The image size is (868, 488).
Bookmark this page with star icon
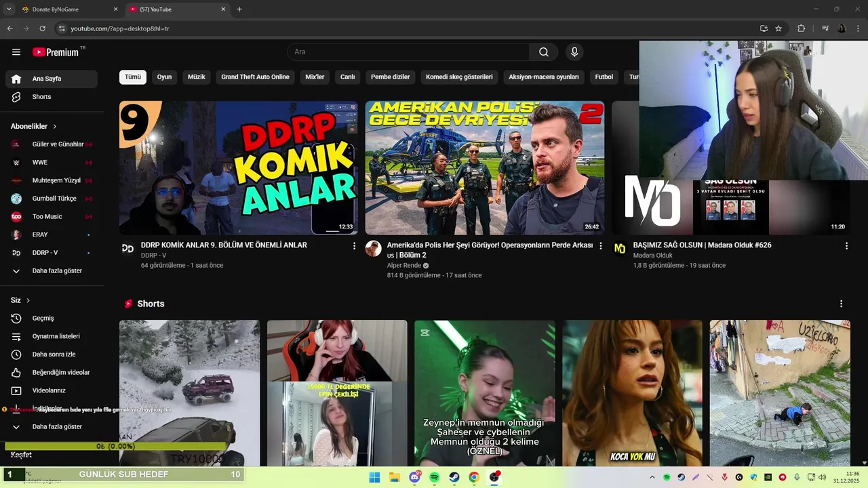pos(778,28)
